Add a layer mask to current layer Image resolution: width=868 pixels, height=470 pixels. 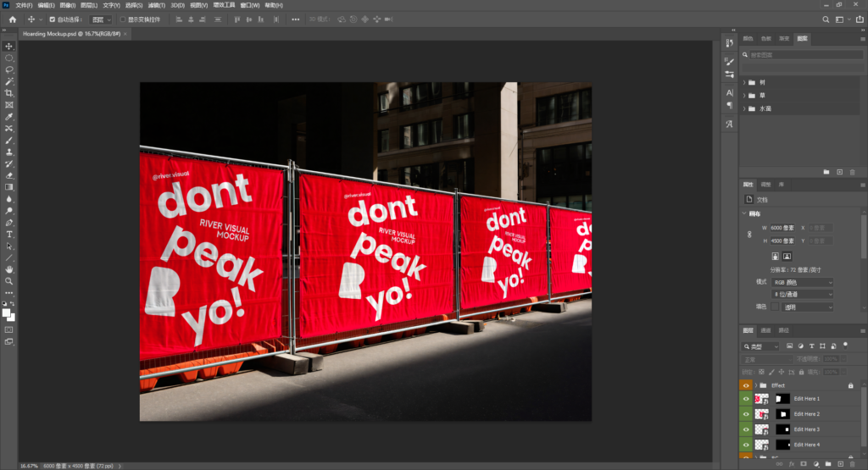point(804,464)
